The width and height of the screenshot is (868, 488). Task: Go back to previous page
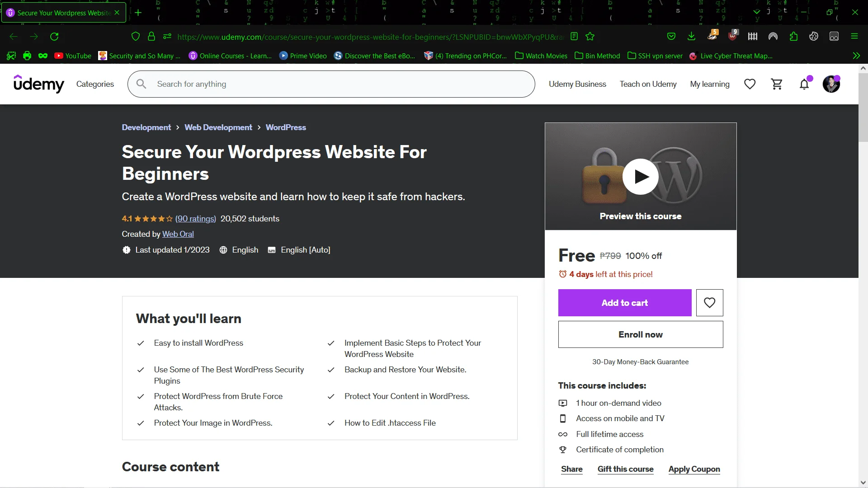tap(14, 37)
